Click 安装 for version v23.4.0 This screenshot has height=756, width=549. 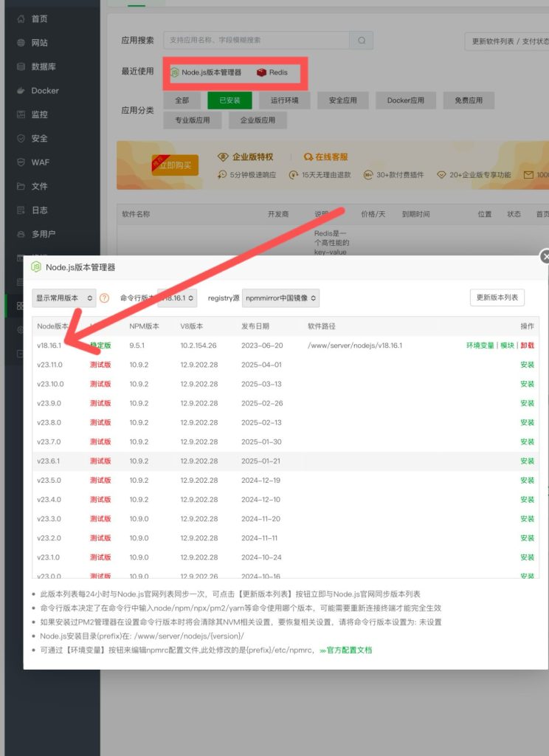tap(528, 500)
